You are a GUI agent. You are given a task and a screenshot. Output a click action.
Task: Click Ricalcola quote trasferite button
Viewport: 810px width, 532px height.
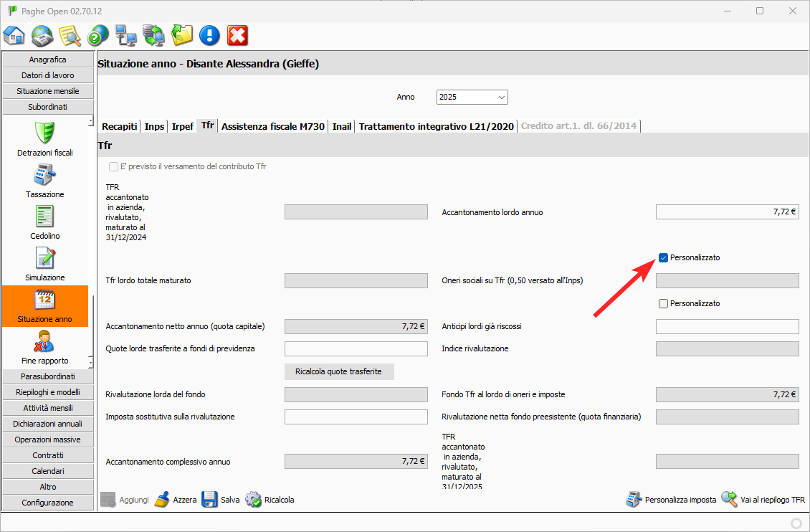(339, 371)
